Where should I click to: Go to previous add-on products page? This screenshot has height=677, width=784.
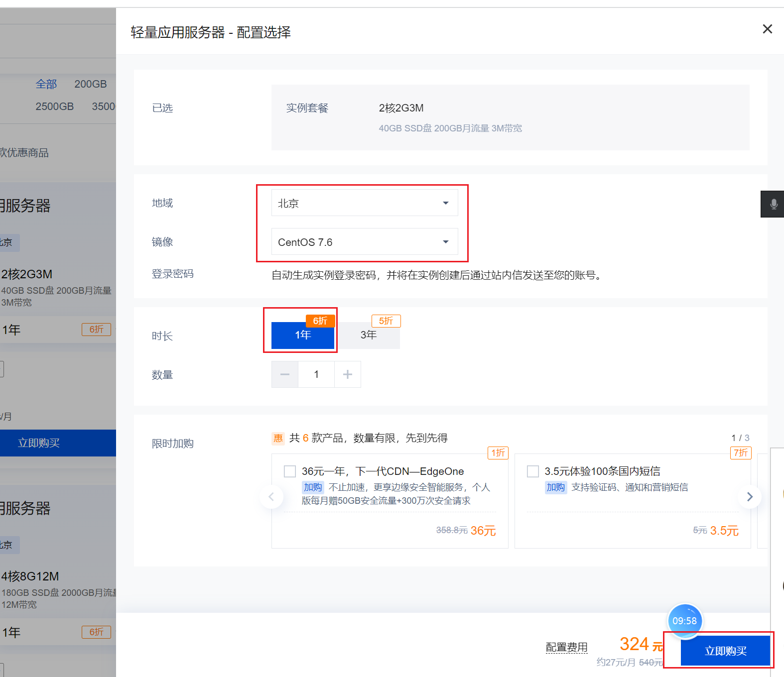click(x=271, y=497)
